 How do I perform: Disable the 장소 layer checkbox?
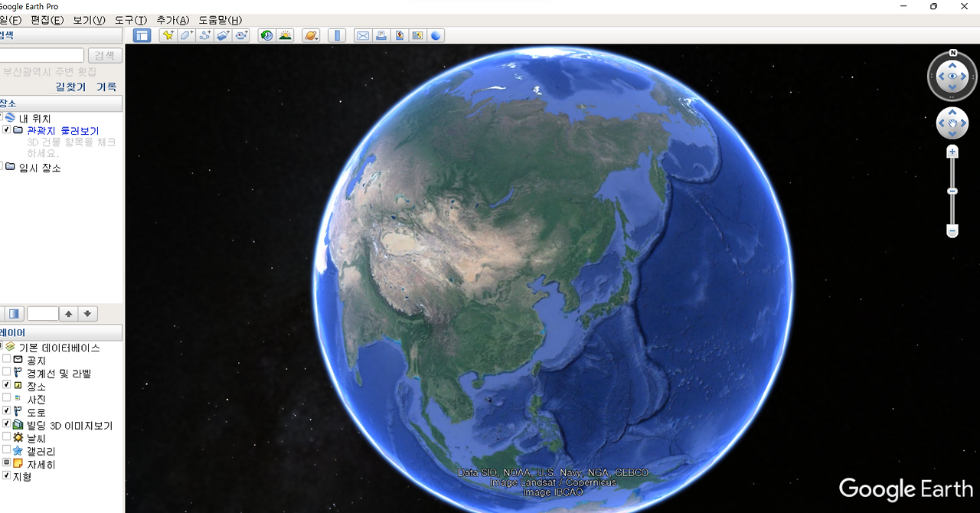click(6, 385)
